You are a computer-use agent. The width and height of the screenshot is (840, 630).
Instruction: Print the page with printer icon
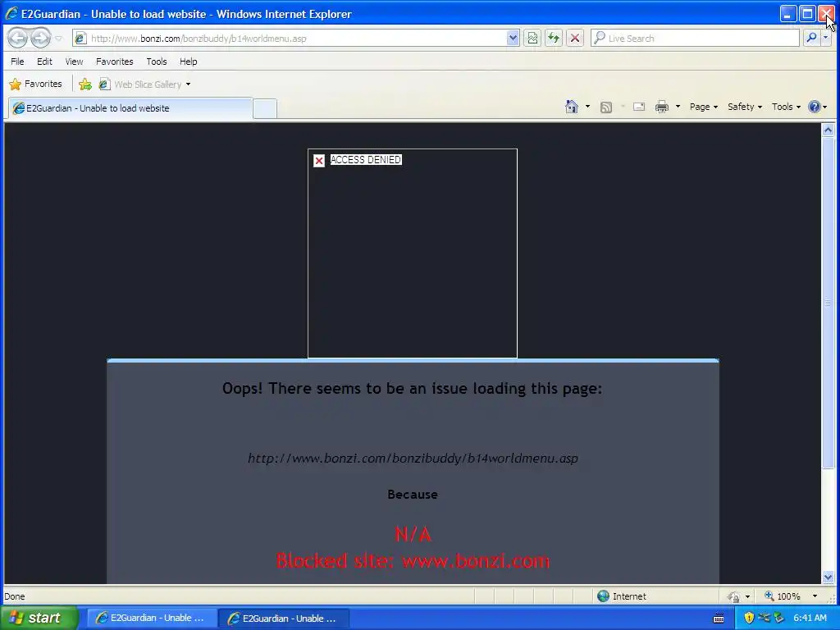tap(662, 107)
